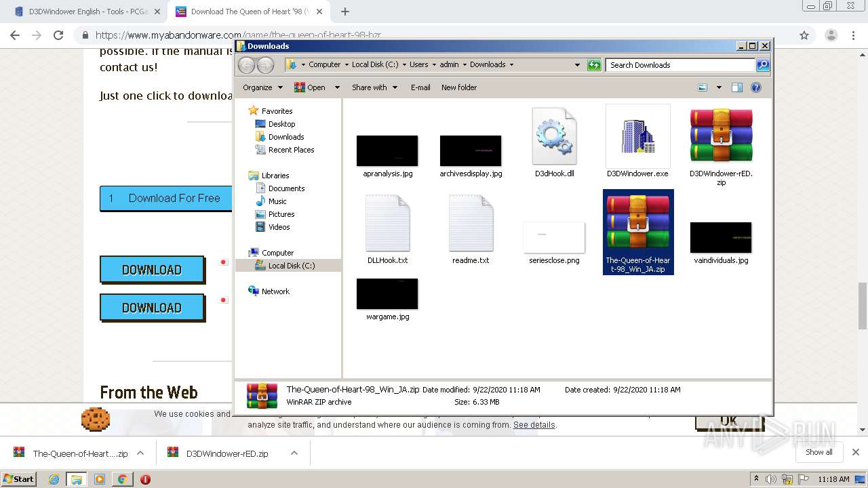Change view using the views icon
Screen dimensions: 868x488
click(x=703, y=87)
